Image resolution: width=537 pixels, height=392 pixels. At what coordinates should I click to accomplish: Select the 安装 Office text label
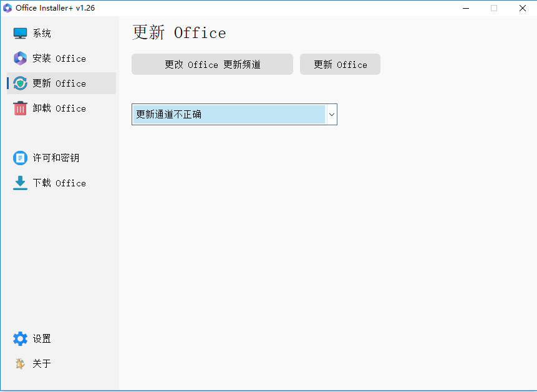(x=59, y=59)
